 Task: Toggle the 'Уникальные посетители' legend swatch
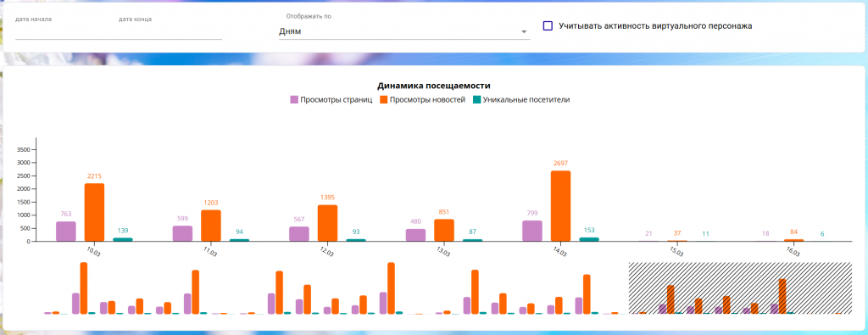pyautogui.click(x=476, y=100)
